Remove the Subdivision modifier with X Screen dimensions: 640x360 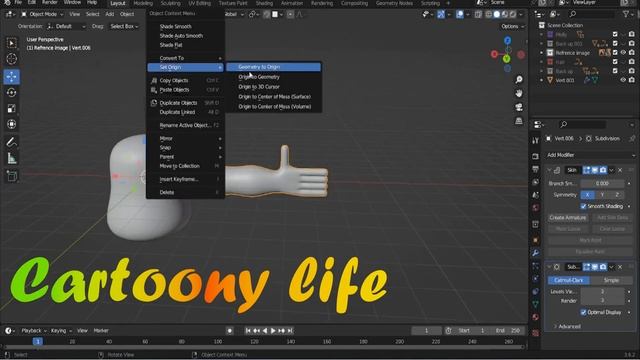(620, 267)
